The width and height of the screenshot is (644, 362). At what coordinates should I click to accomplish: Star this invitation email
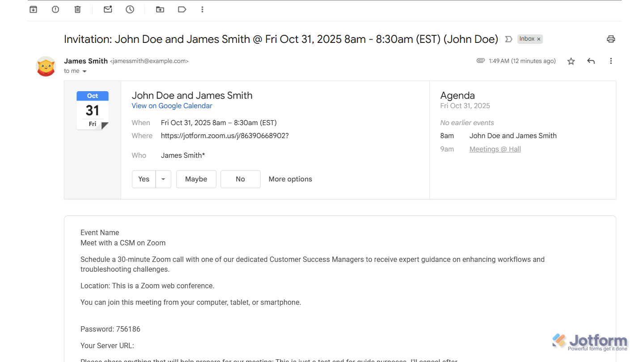pyautogui.click(x=571, y=61)
